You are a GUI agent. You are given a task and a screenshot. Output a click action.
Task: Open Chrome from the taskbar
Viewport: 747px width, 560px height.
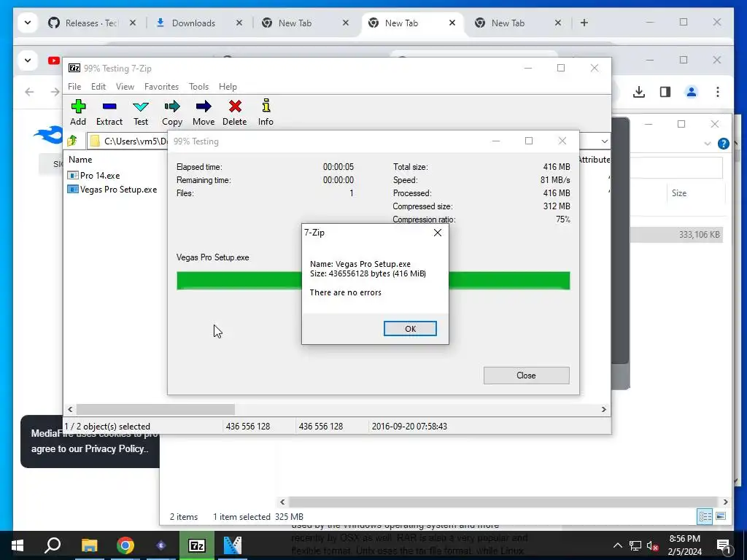click(125, 545)
